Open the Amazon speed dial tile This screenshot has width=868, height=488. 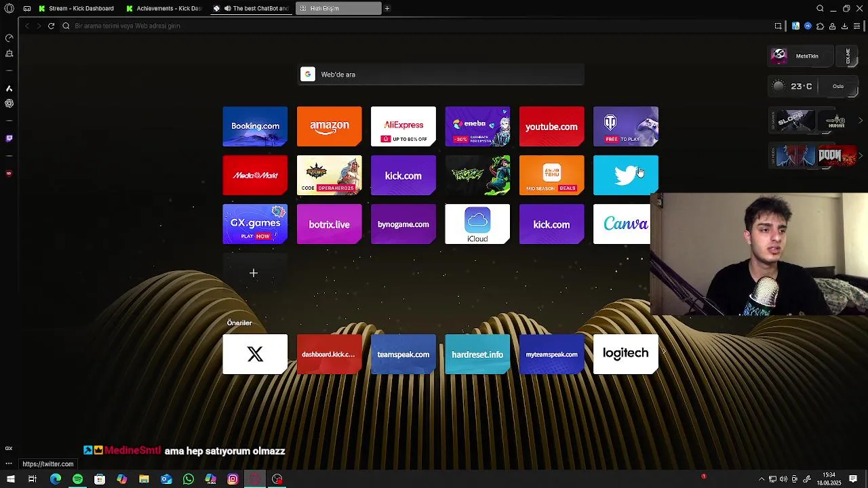(x=329, y=126)
